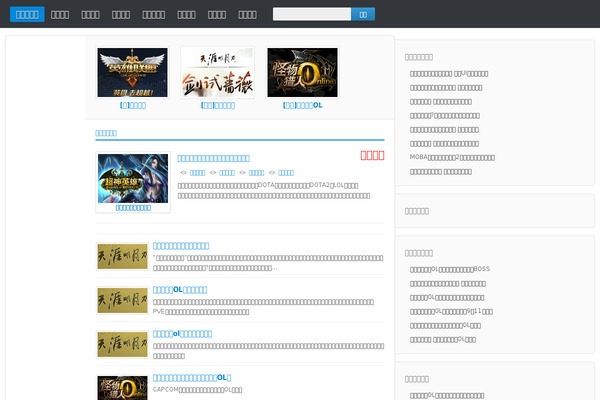
Task: Click the caption link under the white calligraphy banner
Action: coord(218,105)
